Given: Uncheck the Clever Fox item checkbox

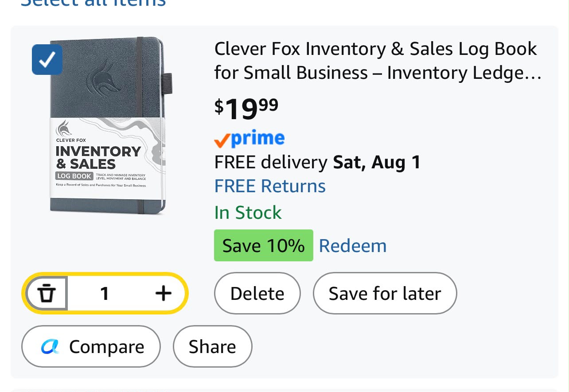Looking at the screenshot, I should coord(47,59).
